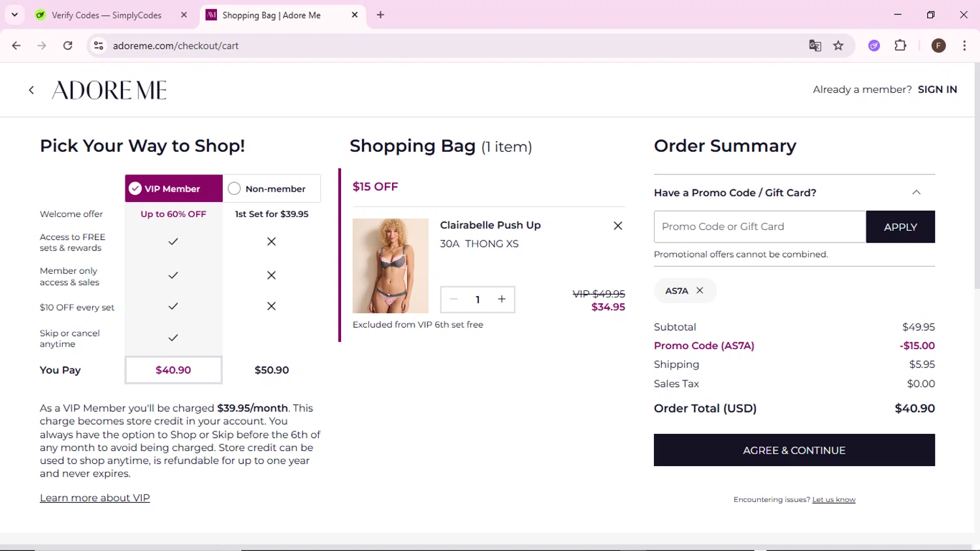Minimize the browser window

pyautogui.click(x=898, y=14)
